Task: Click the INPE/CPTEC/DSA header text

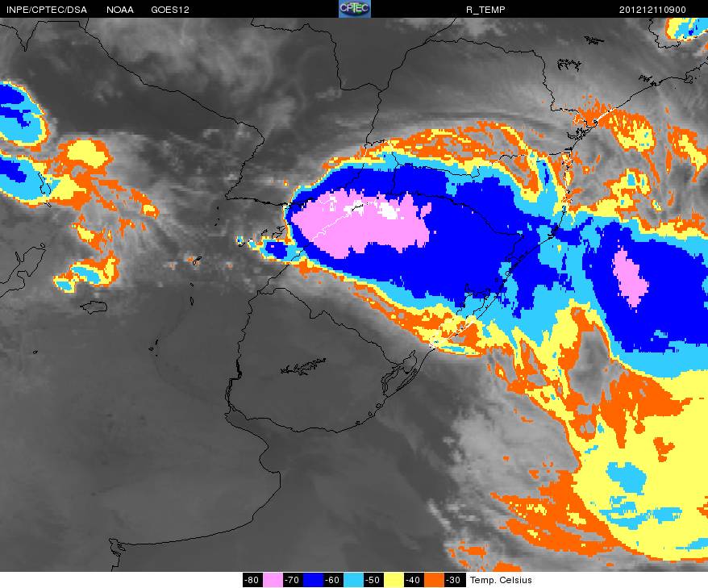Action: pyautogui.click(x=47, y=10)
